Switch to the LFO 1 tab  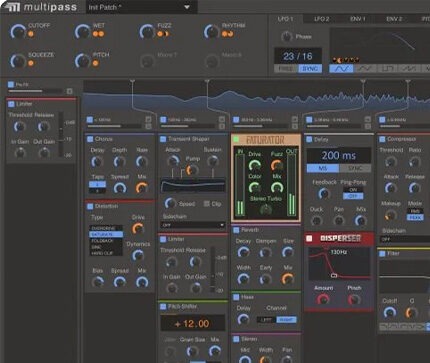point(285,19)
